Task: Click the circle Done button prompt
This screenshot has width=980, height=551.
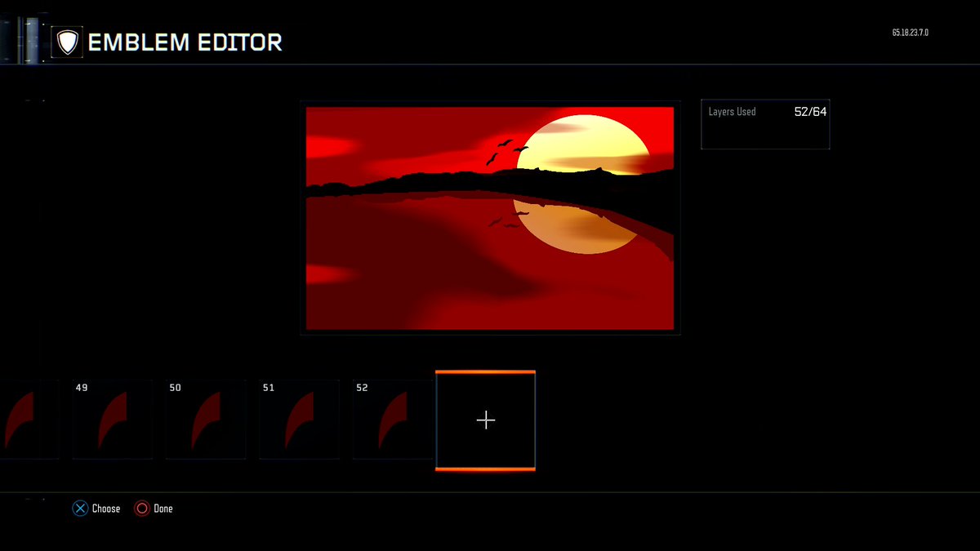Action: [154, 509]
